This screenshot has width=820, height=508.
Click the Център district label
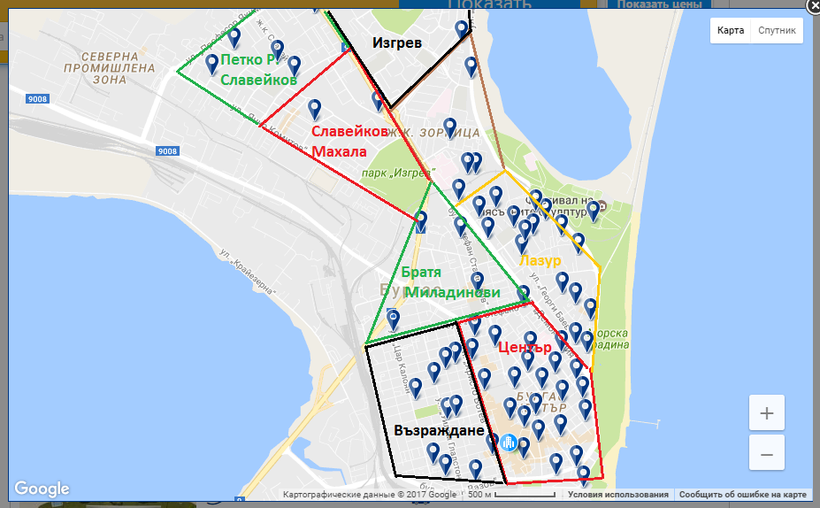(x=525, y=348)
